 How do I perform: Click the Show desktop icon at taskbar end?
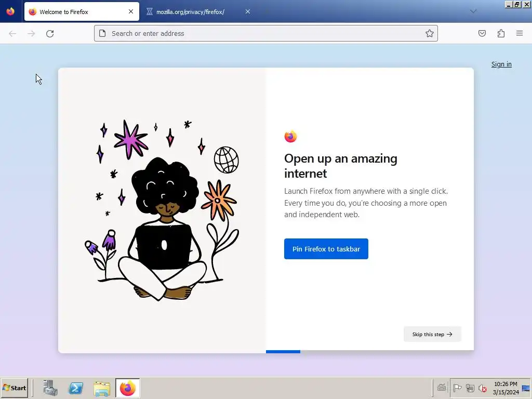(526, 388)
